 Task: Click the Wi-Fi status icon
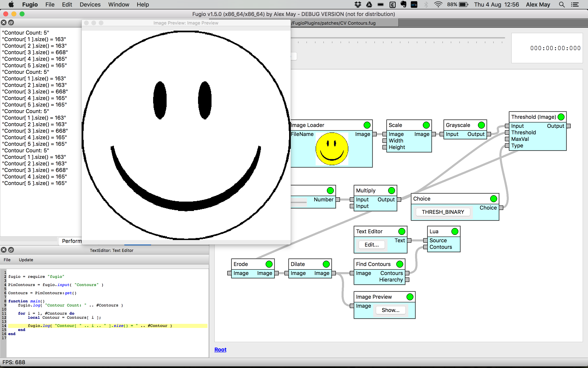[438, 5]
